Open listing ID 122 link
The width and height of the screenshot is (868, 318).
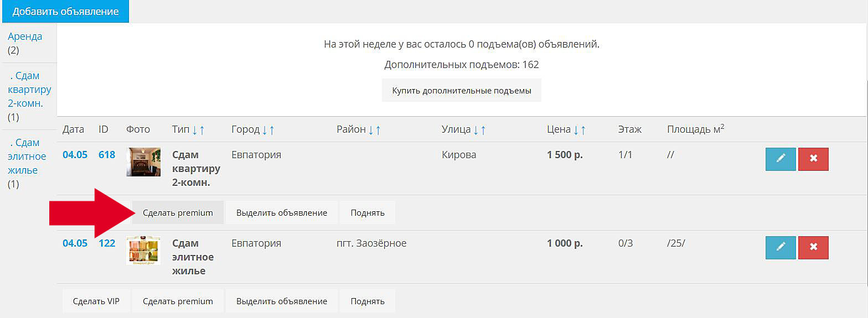[107, 243]
